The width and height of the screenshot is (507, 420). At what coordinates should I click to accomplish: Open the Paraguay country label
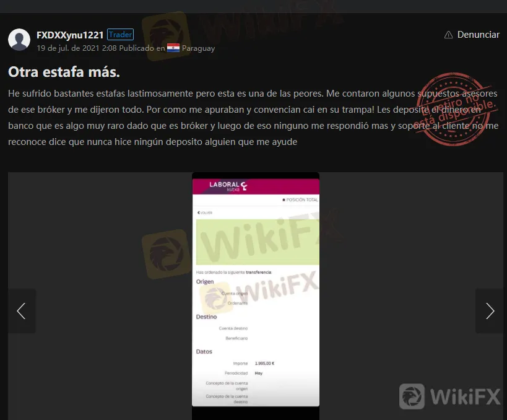pyautogui.click(x=198, y=48)
